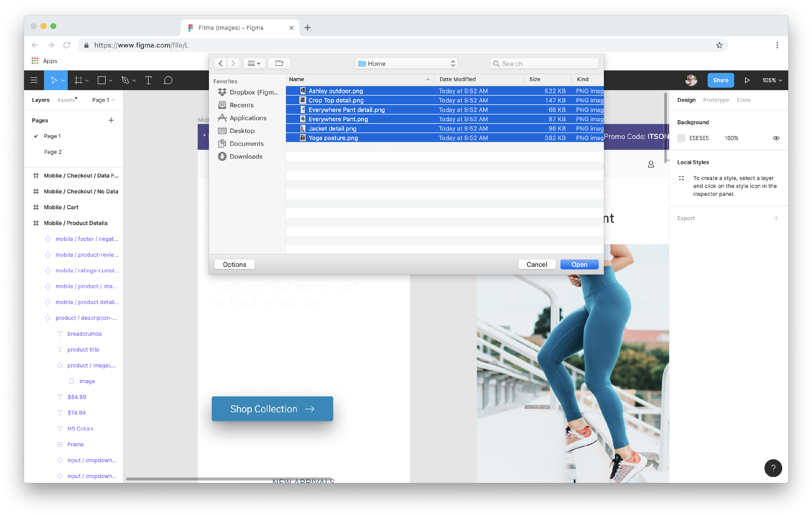
Task: Select Page 2 in pages list
Action: [53, 152]
